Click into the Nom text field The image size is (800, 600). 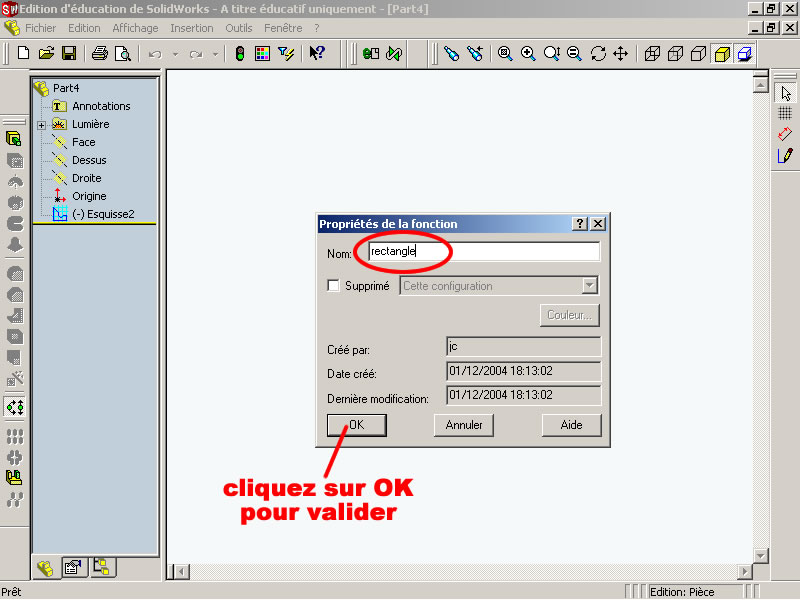(484, 251)
